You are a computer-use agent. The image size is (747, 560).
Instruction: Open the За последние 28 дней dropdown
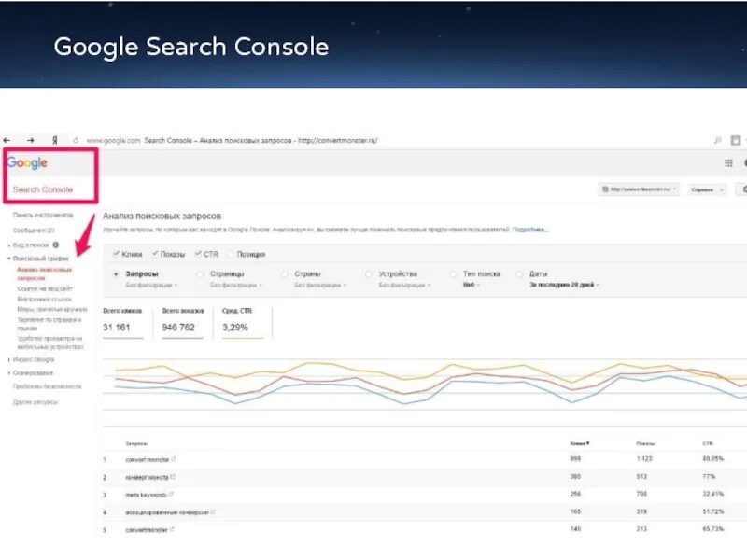tap(564, 285)
